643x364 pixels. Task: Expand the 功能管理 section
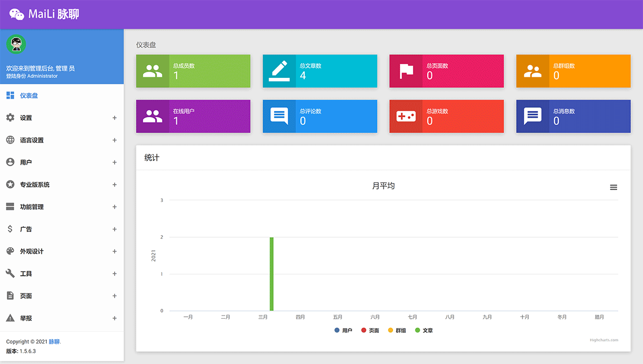click(115, 207)
